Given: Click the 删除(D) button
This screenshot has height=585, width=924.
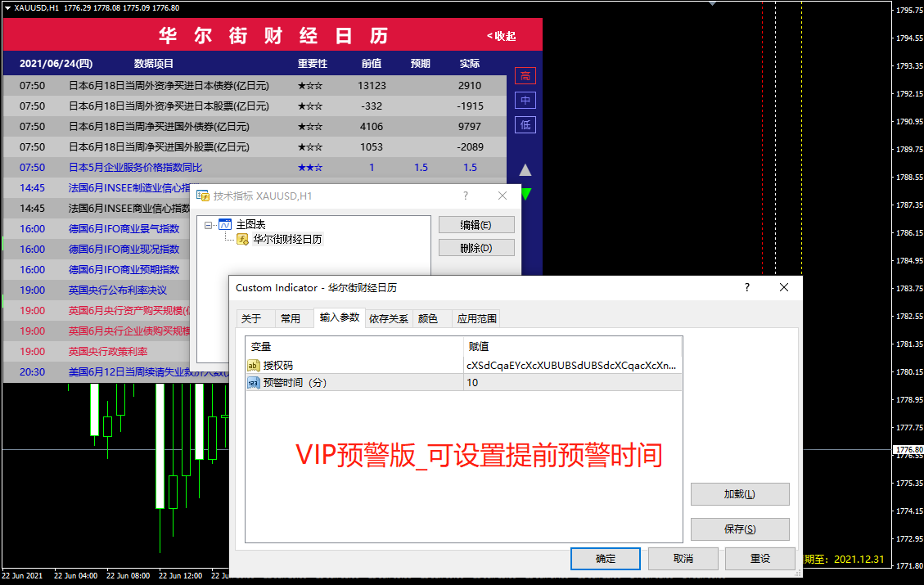Looking at the screenshot, I should click(x=476, y=248).
